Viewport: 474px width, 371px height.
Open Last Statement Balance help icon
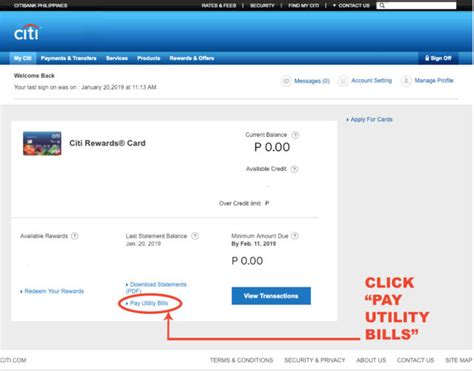pyautogui.click(x=195, y=236)
